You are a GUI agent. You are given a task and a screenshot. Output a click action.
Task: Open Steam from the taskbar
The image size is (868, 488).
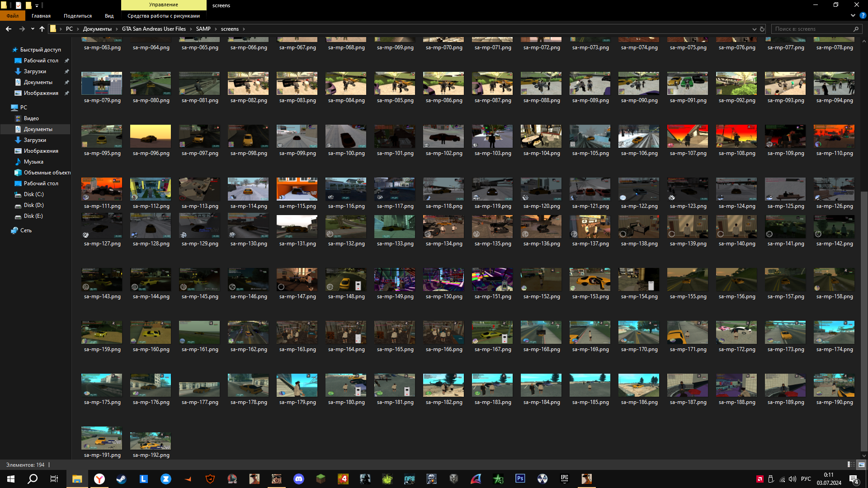point(121,479)
